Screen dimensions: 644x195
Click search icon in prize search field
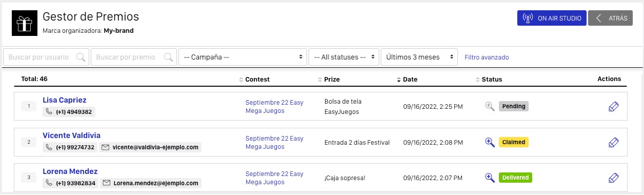(x=169, y=57)
